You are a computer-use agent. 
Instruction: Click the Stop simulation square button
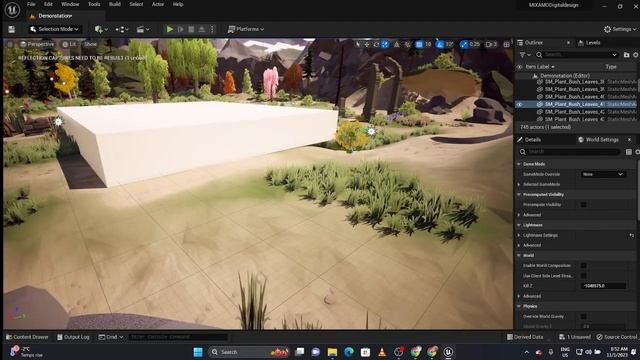(x=191, y=29)
